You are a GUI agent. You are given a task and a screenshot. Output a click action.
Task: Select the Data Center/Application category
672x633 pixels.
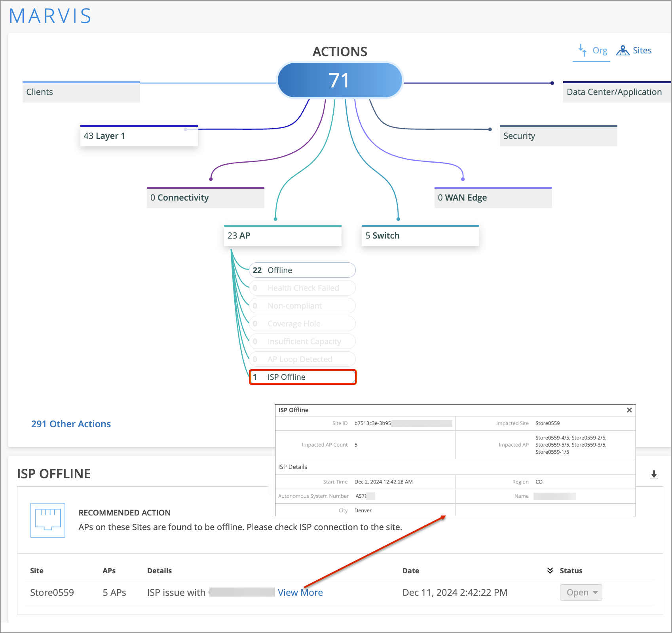tap(617, 92)
